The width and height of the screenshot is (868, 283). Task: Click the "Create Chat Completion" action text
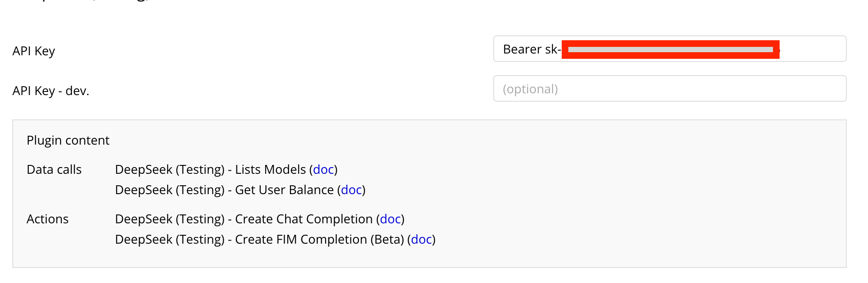(304, 219)
